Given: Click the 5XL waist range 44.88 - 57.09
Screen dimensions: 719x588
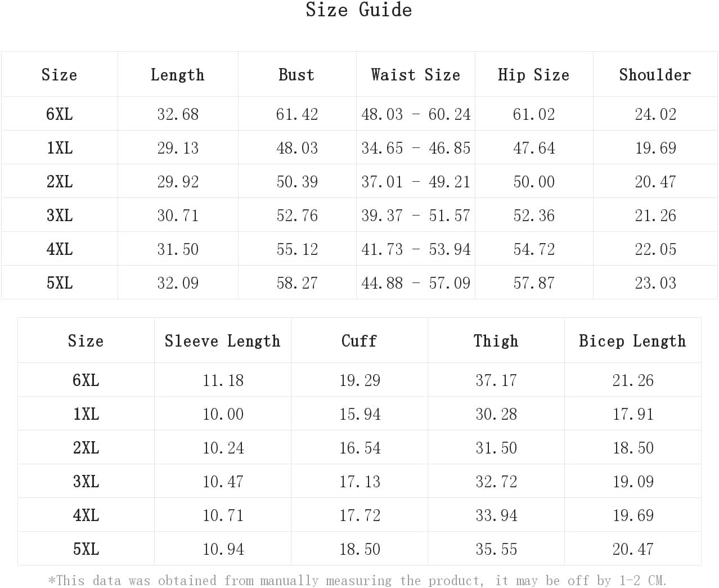Looking at the screenshot, I should [x=416, y=283].
